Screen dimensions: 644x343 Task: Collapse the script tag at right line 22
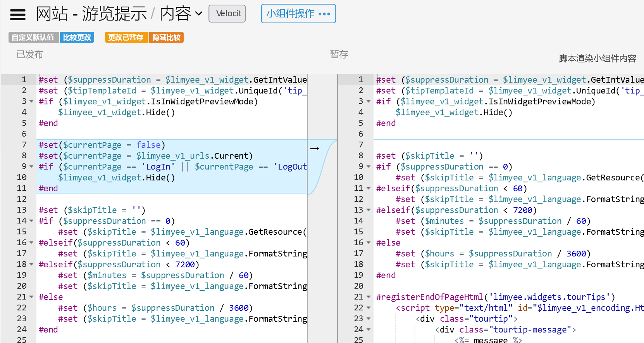368,308
